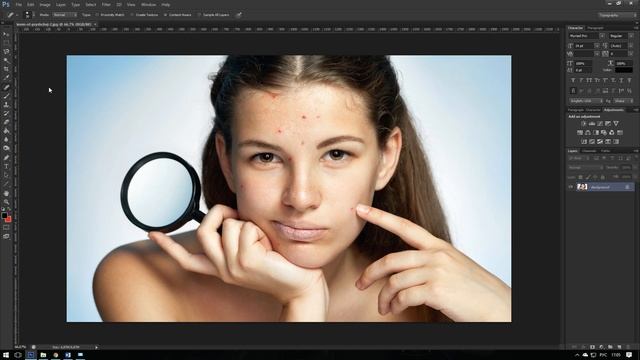Open the Windows Start menu

tap(6, 355)
